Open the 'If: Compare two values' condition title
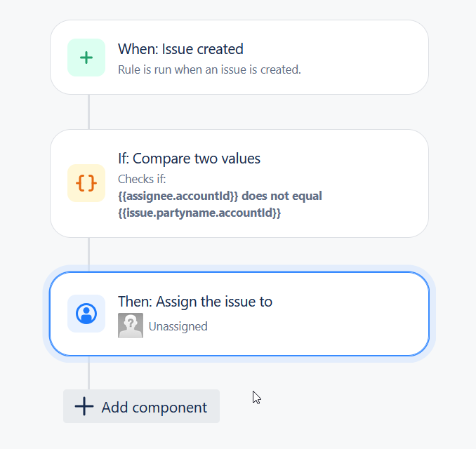This screenshot has width=476, height=449. (189, 159)
